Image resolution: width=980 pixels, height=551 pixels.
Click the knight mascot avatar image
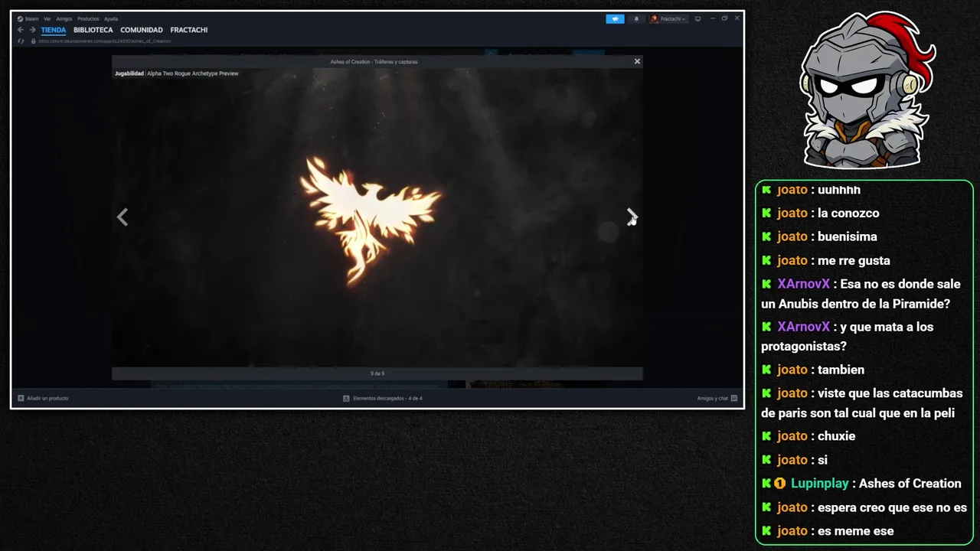(867, 90)
